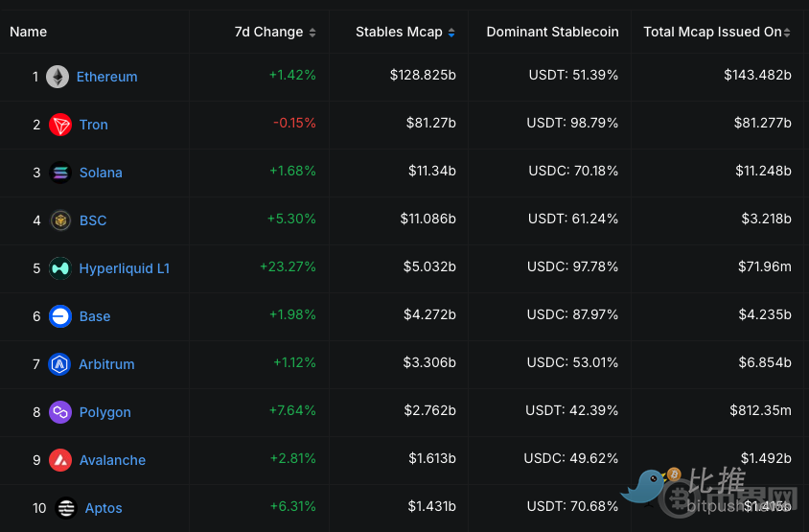809x532 pixels.
Task: Open the Aptos chain link
Action: (104, 508)
